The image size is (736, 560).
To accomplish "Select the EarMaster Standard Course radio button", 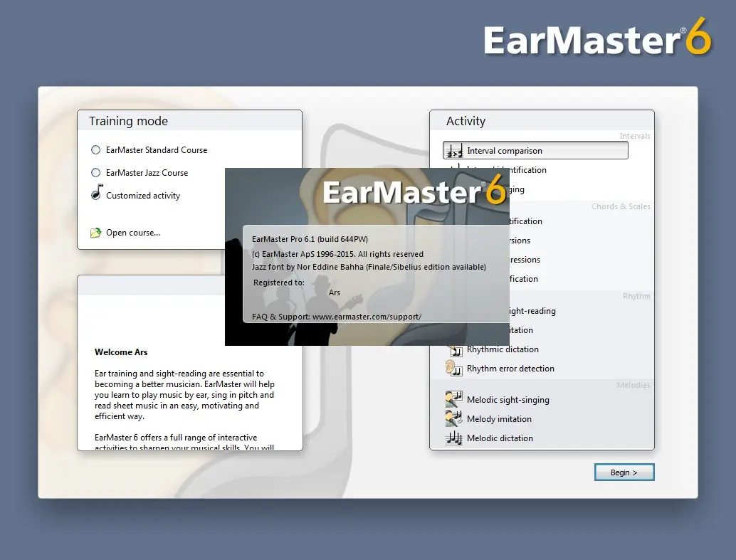I will tap(96, 149).
